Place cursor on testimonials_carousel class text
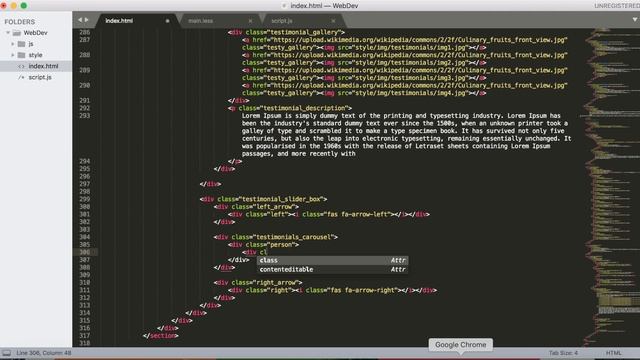 click(292, 237)
